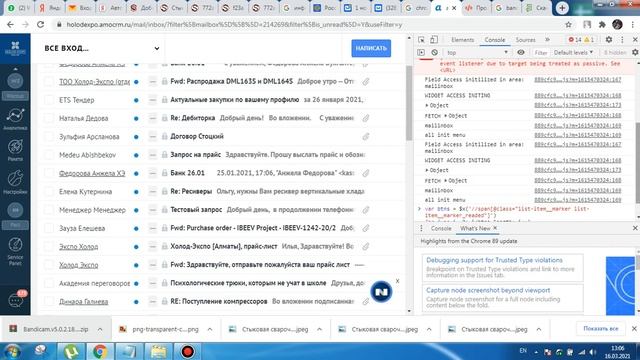The height and width of the screenshot is (360, 640).
Task: Open Default levels dropdown in console
Action: 573,52
